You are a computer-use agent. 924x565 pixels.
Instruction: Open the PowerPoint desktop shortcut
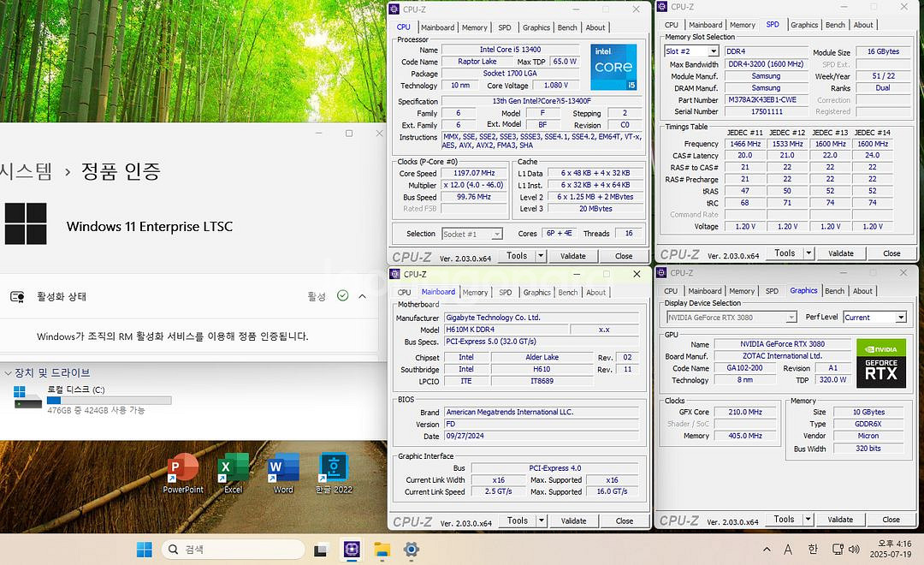(x=183, y=473)
